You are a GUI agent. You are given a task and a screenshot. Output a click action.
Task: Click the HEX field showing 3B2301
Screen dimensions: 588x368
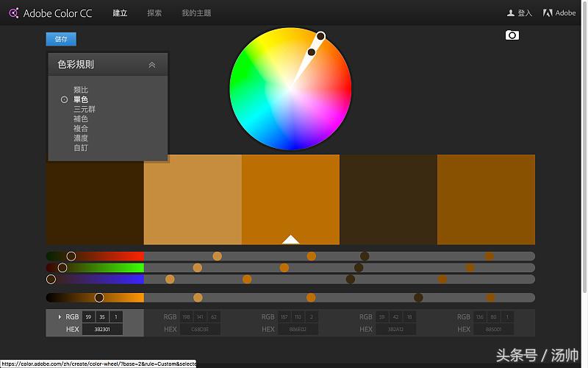(102, 329)
